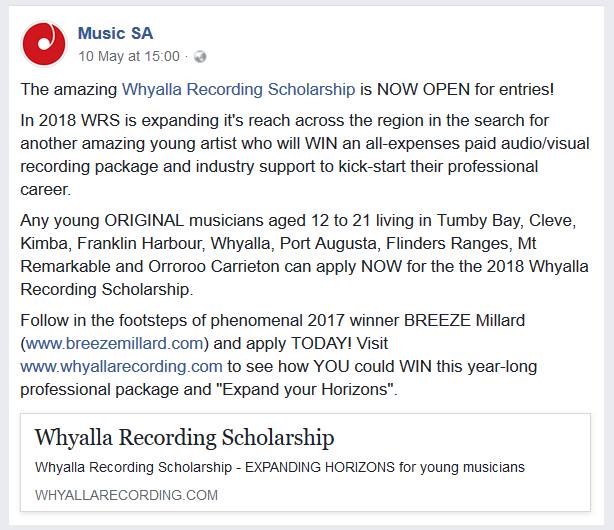The height and width of the screenshot is (530, 614).
Task: Click the Music SA red logo avatar
Action: [44, 43]
